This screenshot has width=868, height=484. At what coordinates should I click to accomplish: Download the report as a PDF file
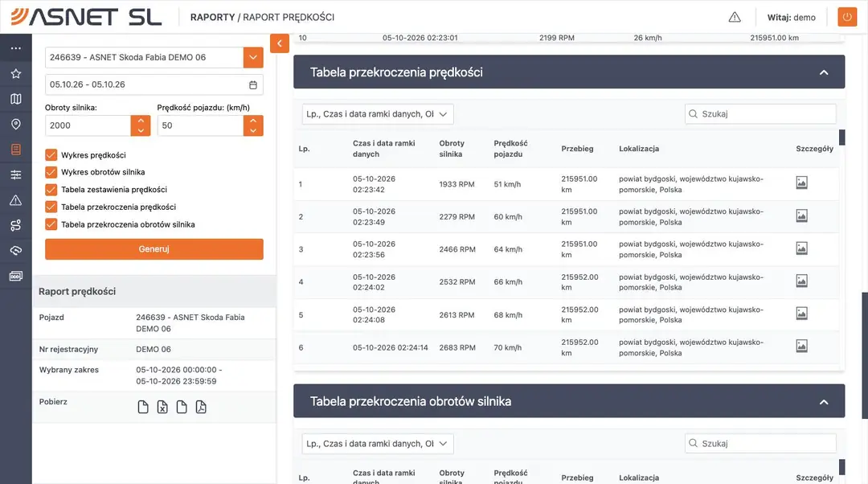pos(201,407)
